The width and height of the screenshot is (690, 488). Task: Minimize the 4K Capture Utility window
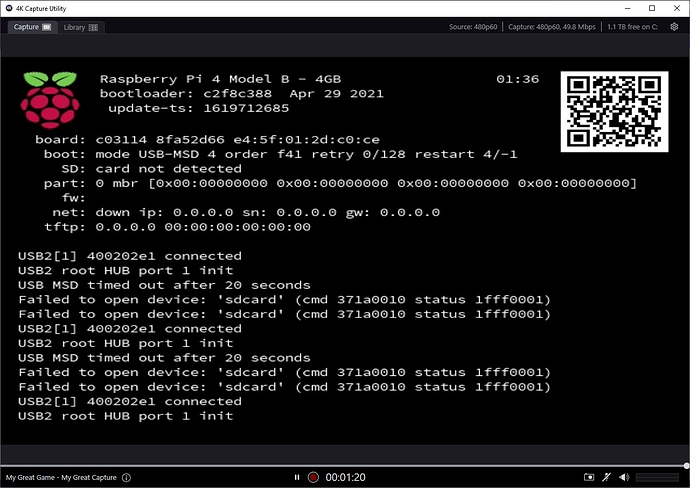tap(628, 8)
